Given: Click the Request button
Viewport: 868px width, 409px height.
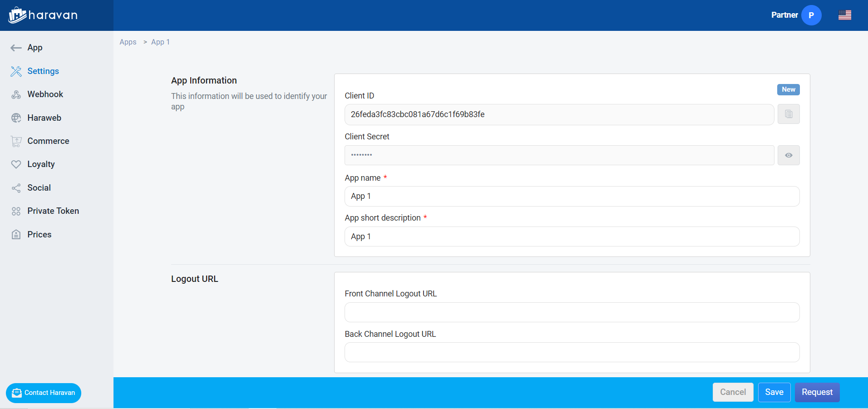Looking at the screenshot, I should coord(817,392).
